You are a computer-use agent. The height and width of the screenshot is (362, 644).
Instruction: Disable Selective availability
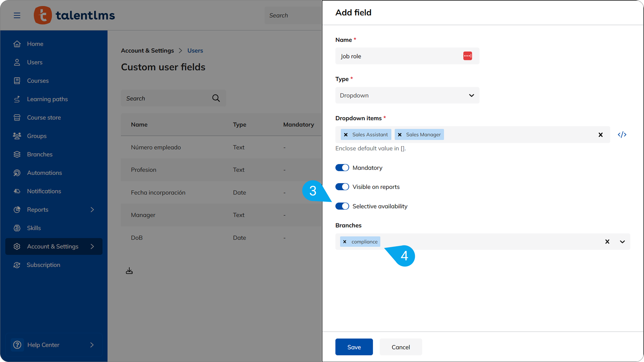pyautogui.click(x=342, y=206)
